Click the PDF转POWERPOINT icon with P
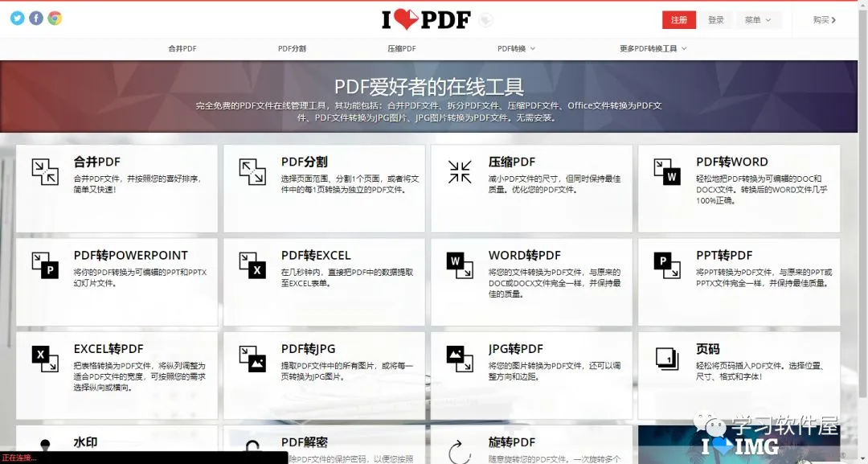 pos(45,265)
